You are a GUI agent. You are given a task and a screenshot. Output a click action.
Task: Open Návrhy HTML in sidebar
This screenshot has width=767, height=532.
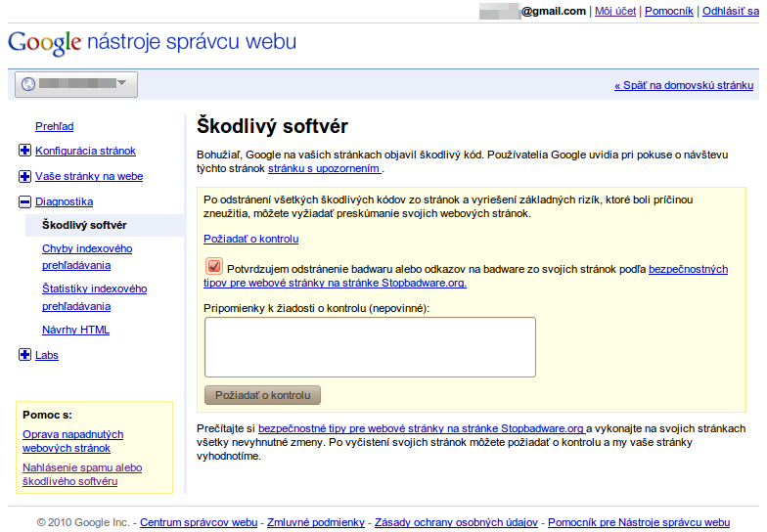pos(76,330)
